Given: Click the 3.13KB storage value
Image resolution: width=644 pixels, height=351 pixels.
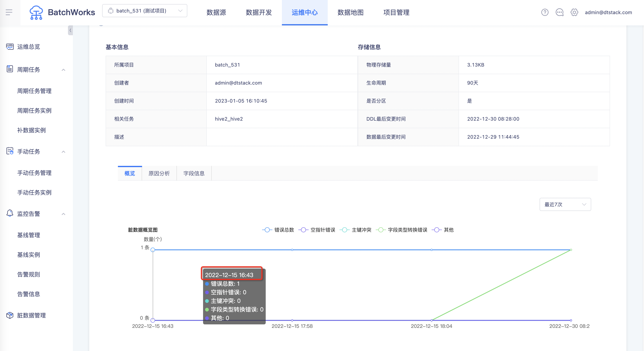Looking at the screenshot, I should [476, 65].
